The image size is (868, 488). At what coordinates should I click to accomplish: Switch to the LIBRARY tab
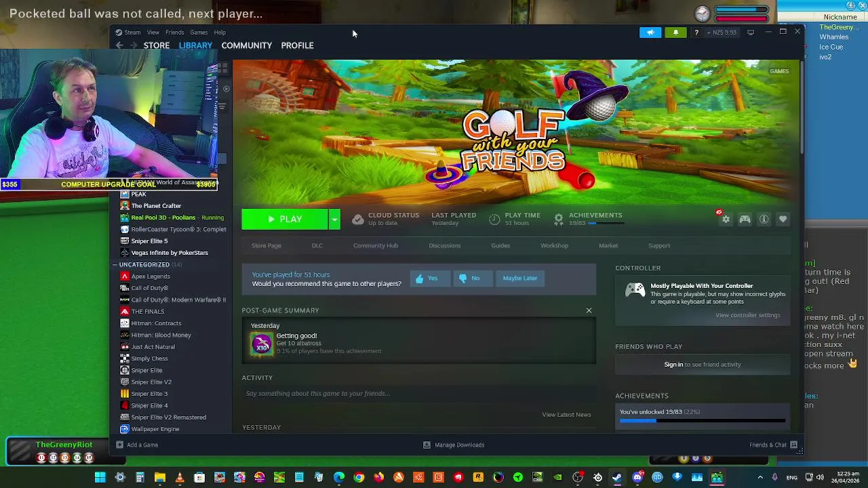click(x=195, y=45)
